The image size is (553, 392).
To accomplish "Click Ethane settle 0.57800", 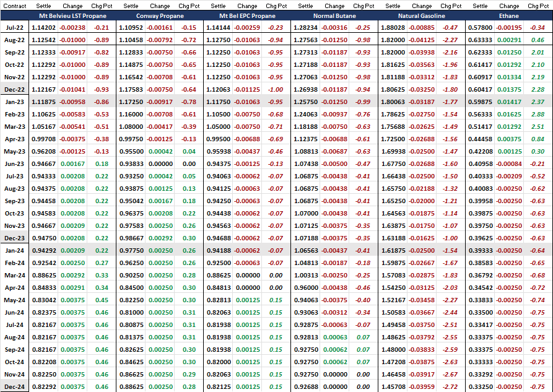I will [x=480, y=27].
